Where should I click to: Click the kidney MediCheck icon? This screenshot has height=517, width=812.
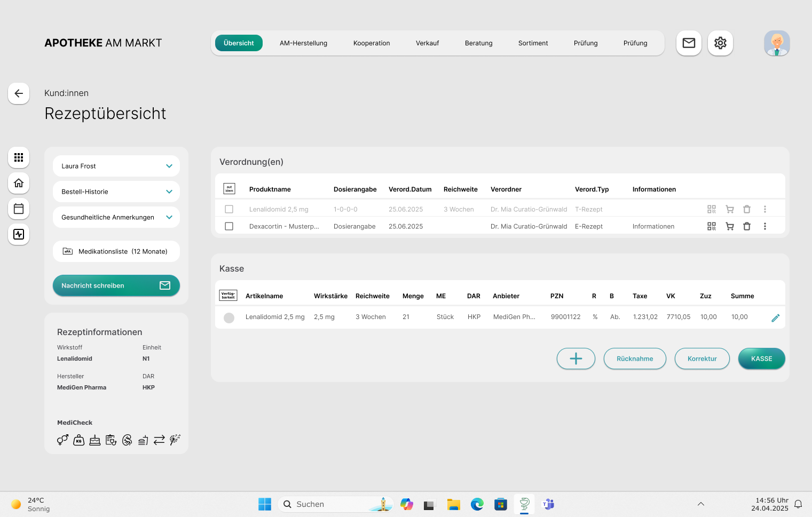tap(127, 440)
